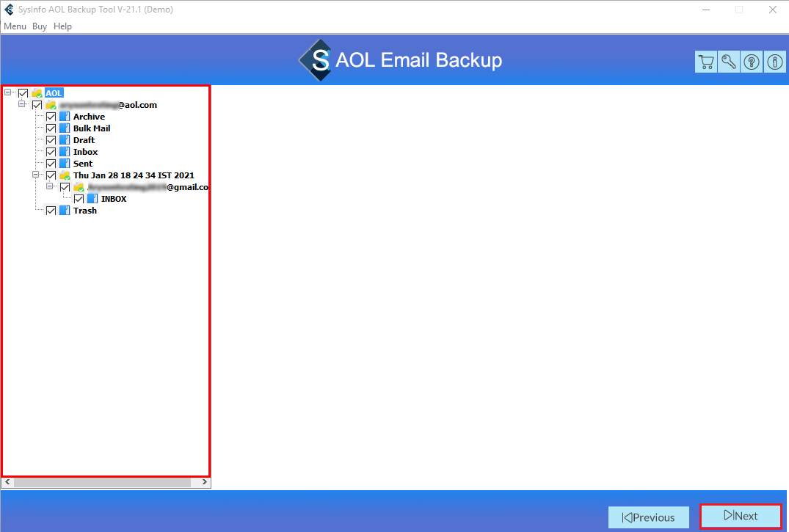Select the Trash folder label
The image size is (789, 532).
point(85,211)
